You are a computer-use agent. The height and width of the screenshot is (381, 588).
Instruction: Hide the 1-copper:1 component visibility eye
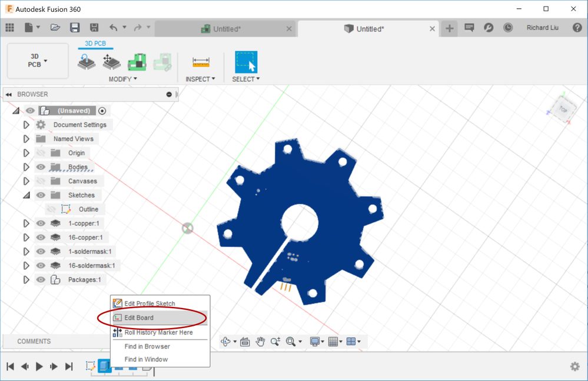(41, 223)
